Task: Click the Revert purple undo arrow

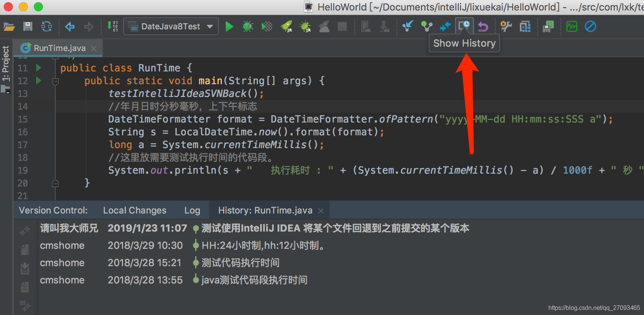Action: (x=483, y=27)
